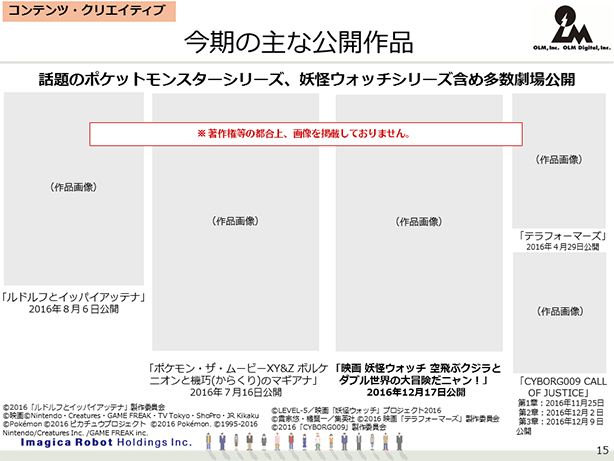Click the 2016年8月6日公開 release date
The height and width of the screenshot is (461, 614).
coord(74,309)
